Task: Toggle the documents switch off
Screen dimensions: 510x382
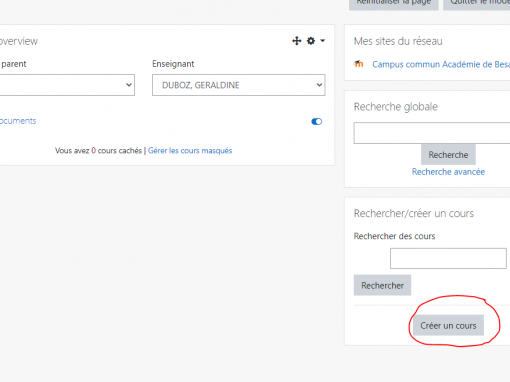Action: point(316,121)
